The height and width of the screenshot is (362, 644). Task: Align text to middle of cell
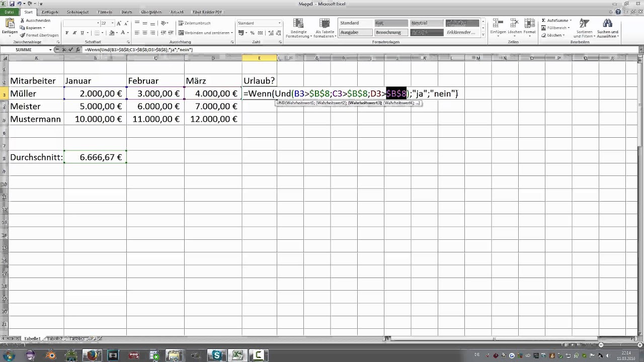[144, 23]
